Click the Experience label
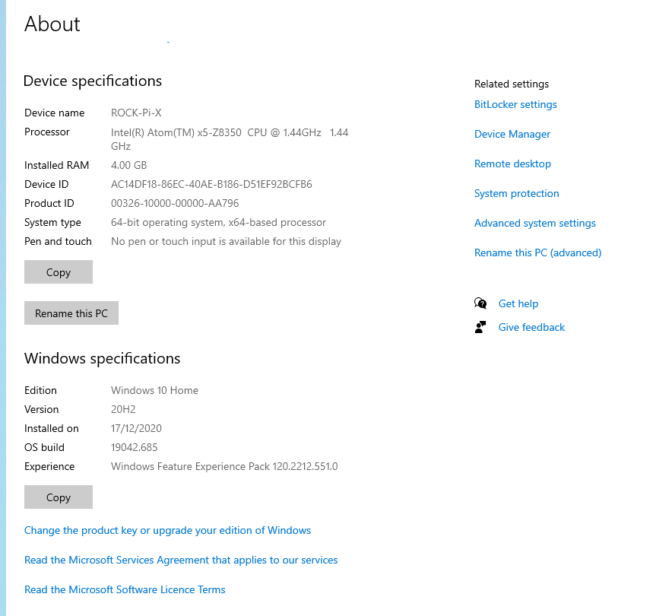This screenshot has height=616, width=672. click(49, 466)
